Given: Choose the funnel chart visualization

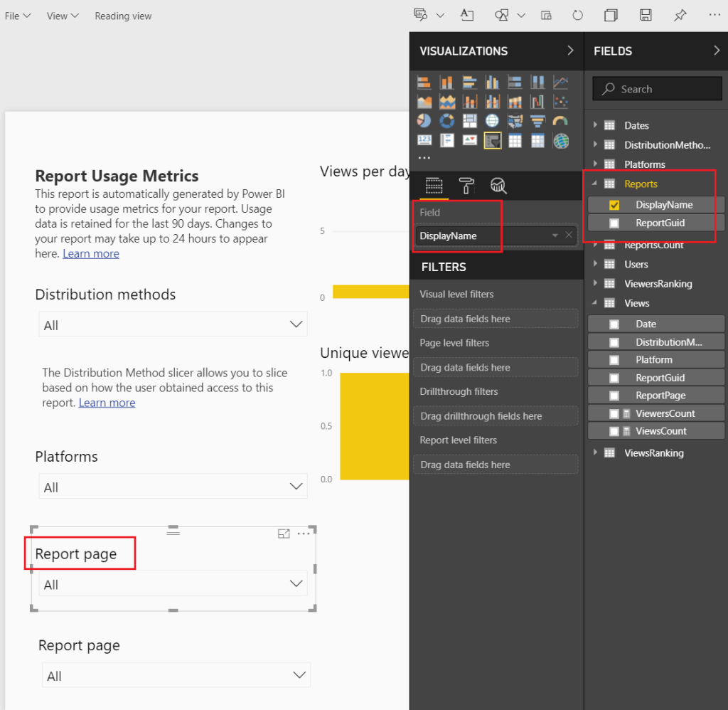Looking at the screenshot, I should [537, 120].
